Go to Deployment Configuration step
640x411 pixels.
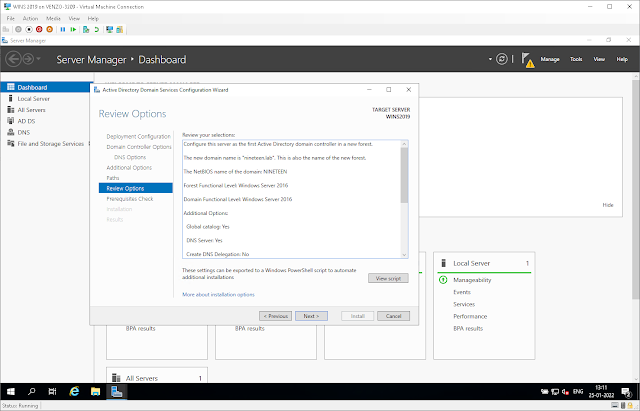(138, 136)
